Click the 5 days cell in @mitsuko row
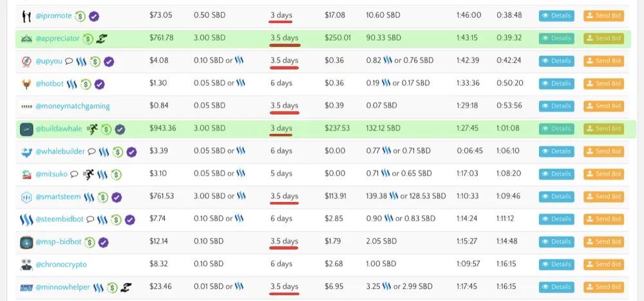 click(281, 174)
